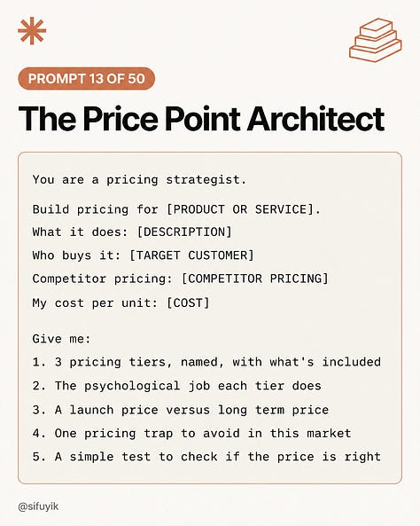
Task: Select the [COST] placeholder
Action: click(x=188, y=303)
